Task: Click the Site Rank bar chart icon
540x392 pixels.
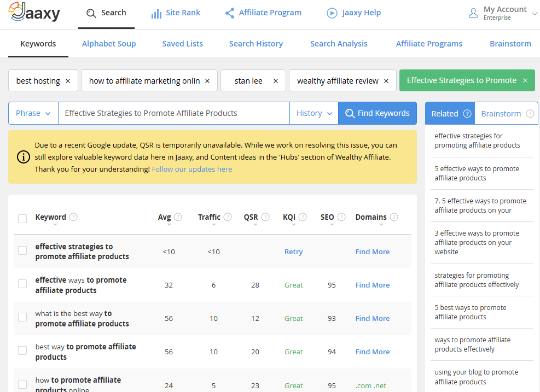Action: pyautogui.click(x=156, y=13)
